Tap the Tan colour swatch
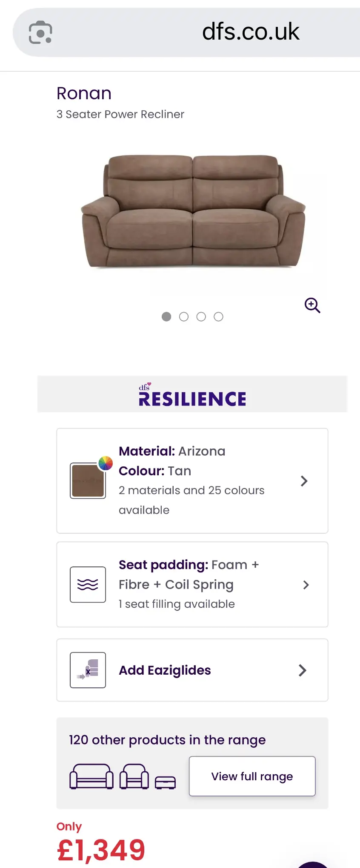This screenshot has width=360, height=868. point(88,481)
